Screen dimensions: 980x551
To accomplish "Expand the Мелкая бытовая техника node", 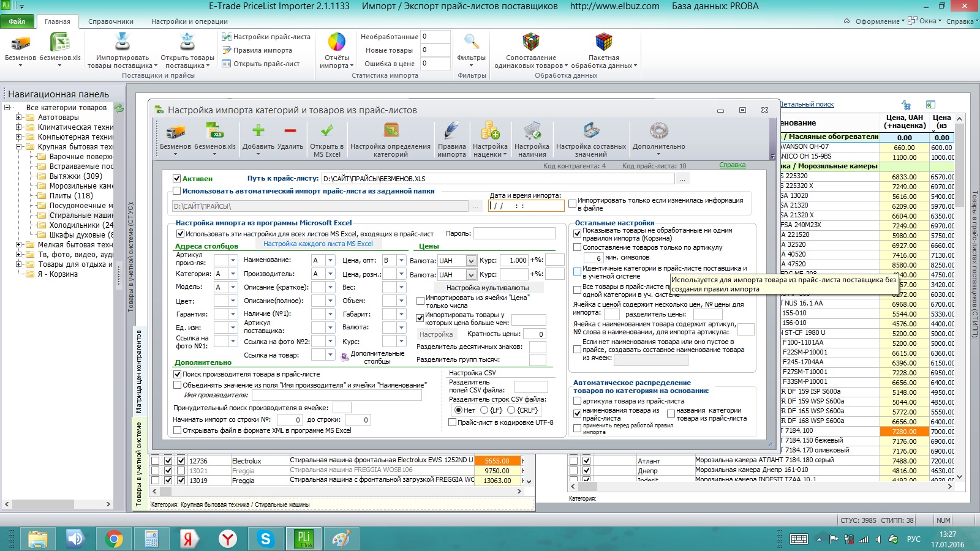I will point(18,245).
